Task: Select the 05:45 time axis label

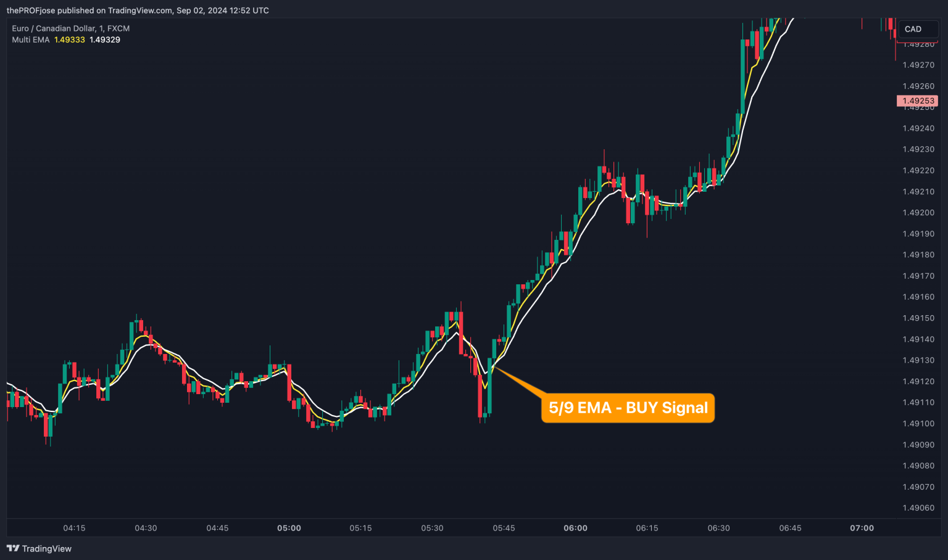Action: 504,528
